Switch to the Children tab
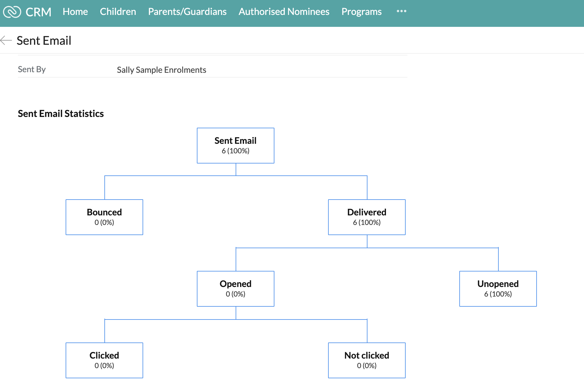This screenshot has height=392, width=584. coord(118,12)
